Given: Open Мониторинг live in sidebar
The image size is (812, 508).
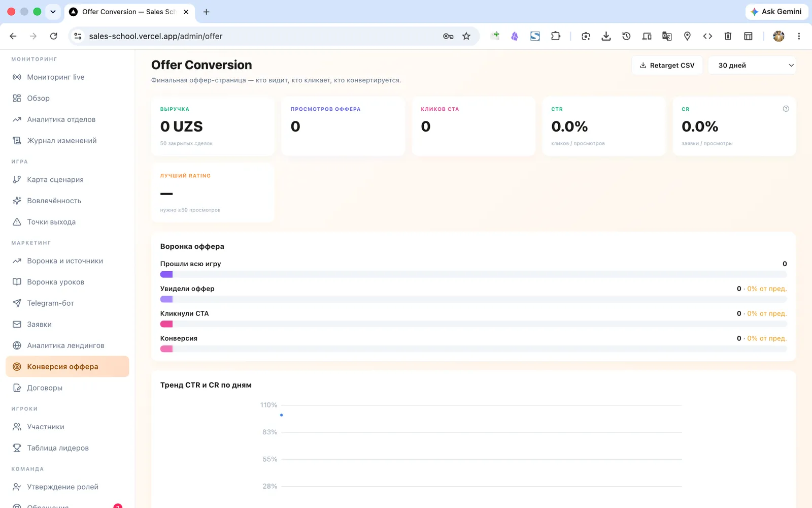Looking at the screenshot, I should click(67, 77).
